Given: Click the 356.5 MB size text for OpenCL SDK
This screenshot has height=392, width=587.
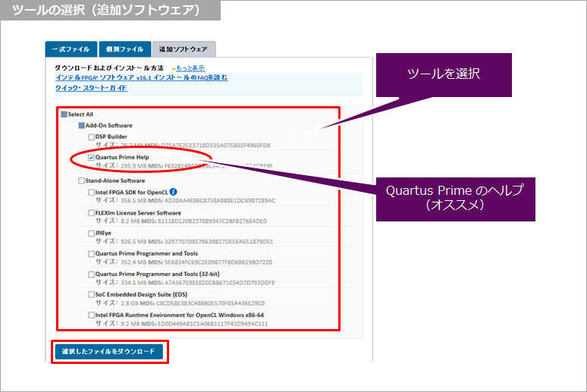Looking at the screenshot, I should tap(133, 201).
